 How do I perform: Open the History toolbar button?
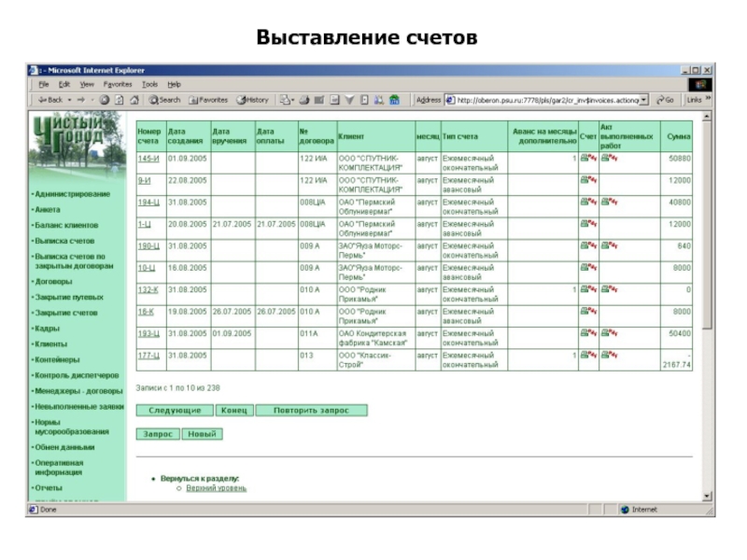(252, 100)
